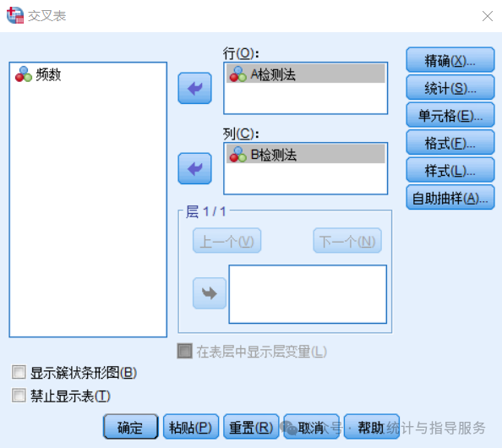Check 在表层中显示层变量 option
Image resolution: width=502 pixels, height=448 pixels.
pyautogui.click(x=185, y=351)
